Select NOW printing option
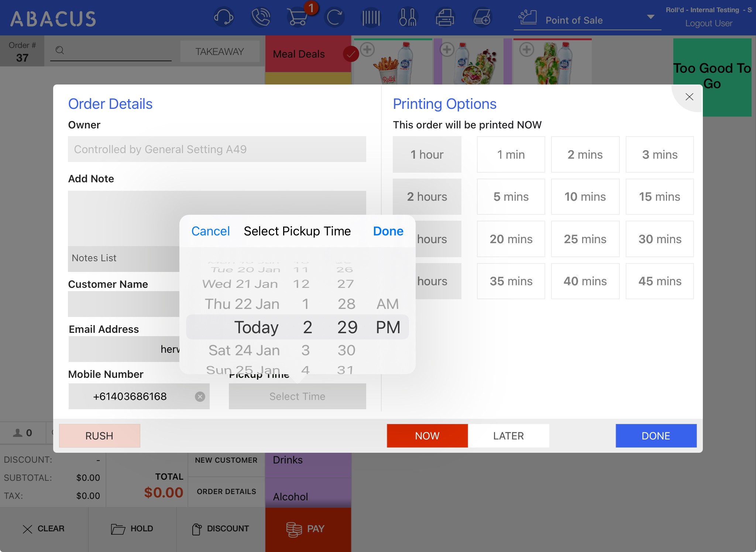The height and width of the screenshot is (552, 756). click(427, 436)
